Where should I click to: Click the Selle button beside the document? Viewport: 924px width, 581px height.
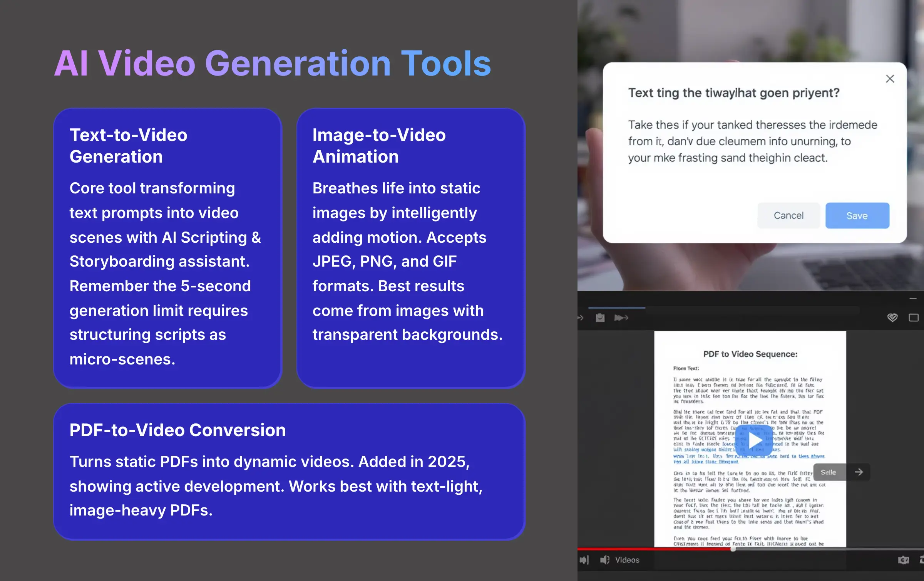829,472
